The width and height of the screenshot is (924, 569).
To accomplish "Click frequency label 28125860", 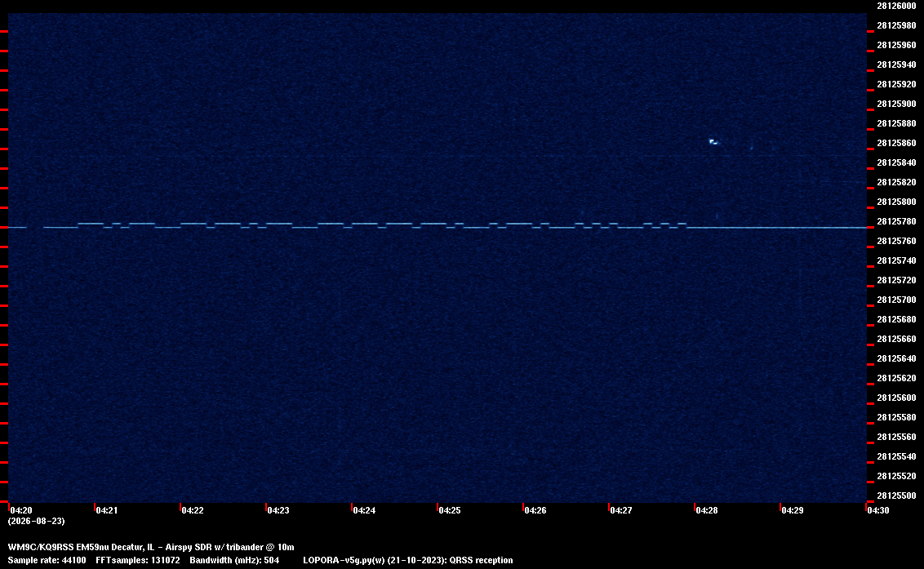I will [896, 143].
